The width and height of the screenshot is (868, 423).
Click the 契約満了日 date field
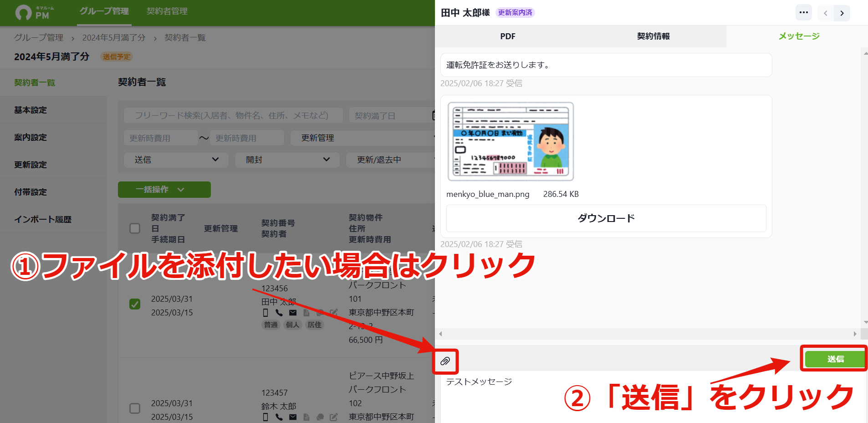pyautogui.click(x=392, y=116)
